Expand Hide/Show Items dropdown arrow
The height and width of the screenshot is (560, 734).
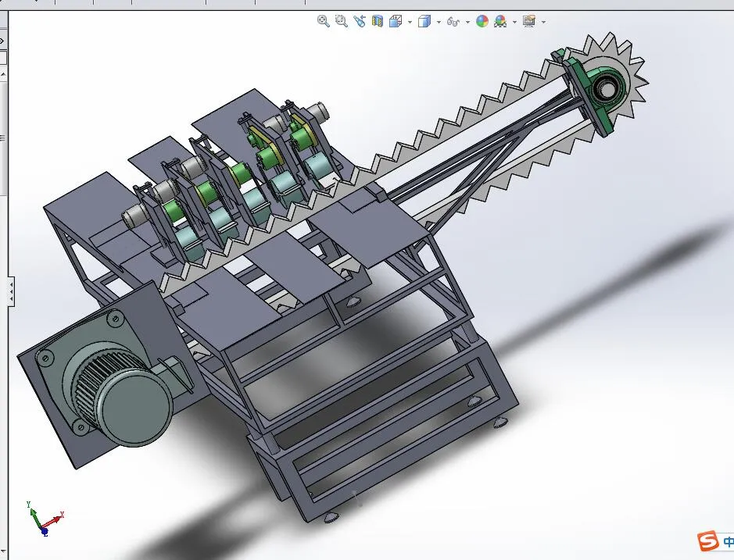(467, 22)
